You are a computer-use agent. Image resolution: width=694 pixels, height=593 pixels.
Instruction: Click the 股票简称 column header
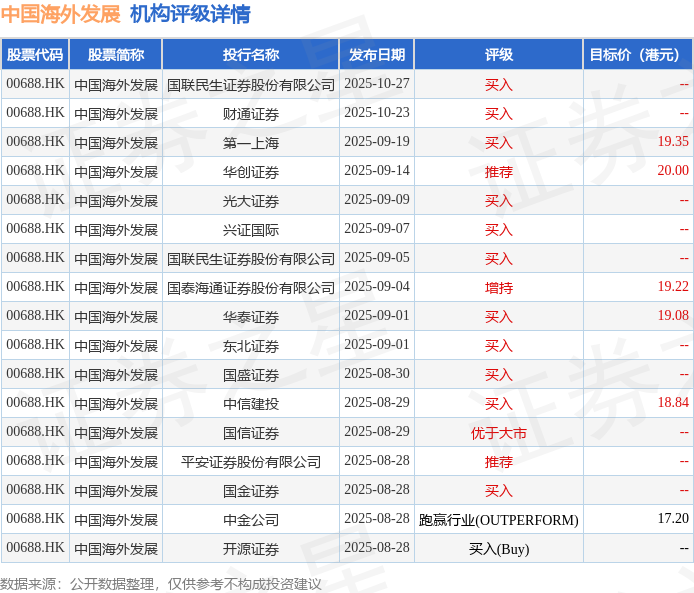116,54
